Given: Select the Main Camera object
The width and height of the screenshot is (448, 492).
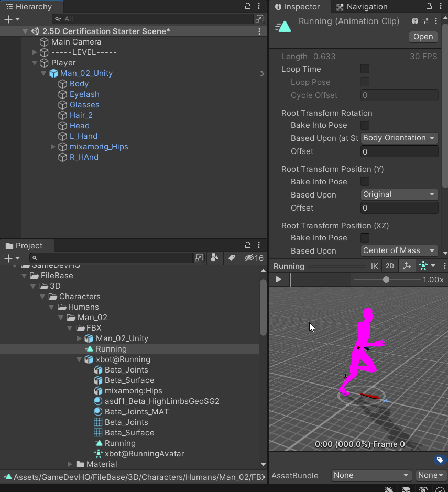Looking at the screenshot, I should coord(76,42).
